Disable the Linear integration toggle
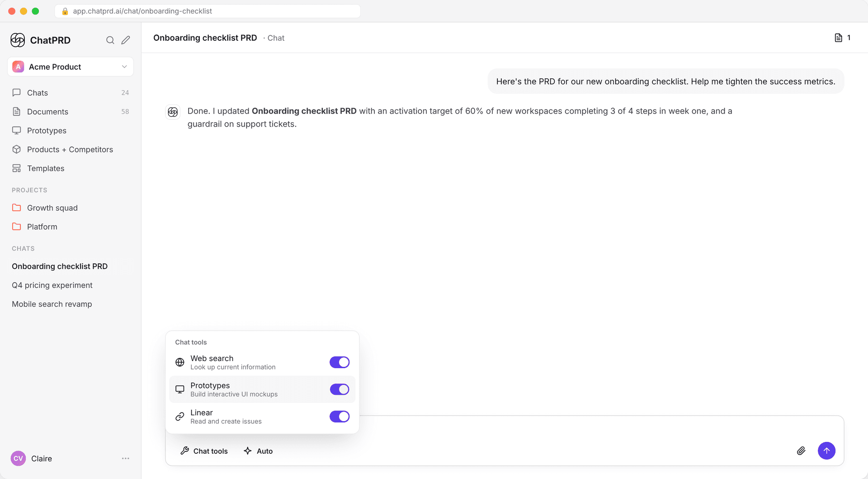The image size is (868, 479). [340, 417]
